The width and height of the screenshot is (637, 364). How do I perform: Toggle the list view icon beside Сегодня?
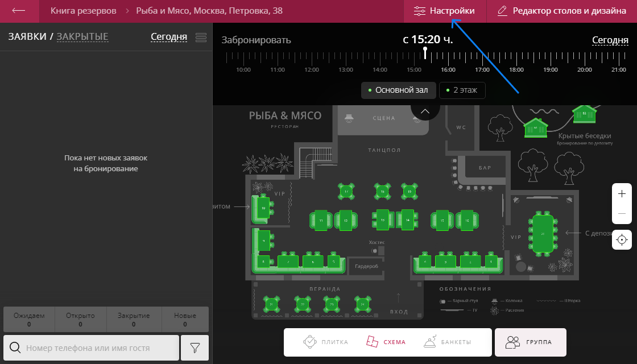[201, 37]
